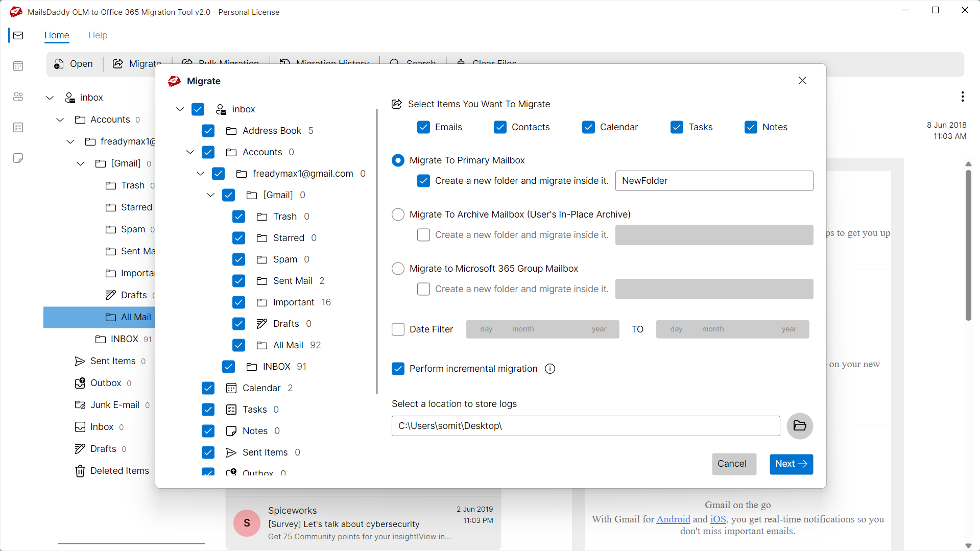This screenshot has height=551, width=980.
Task: Select All Mail folder in main tree
Action: [x=99, y=317]
